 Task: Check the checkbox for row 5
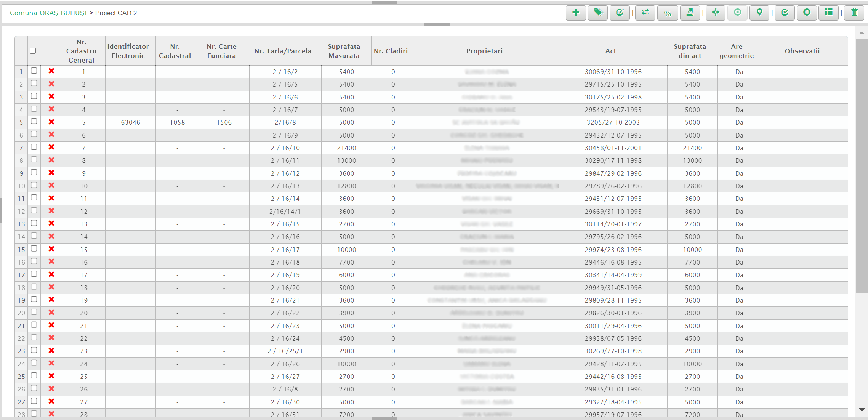[34, 122]
